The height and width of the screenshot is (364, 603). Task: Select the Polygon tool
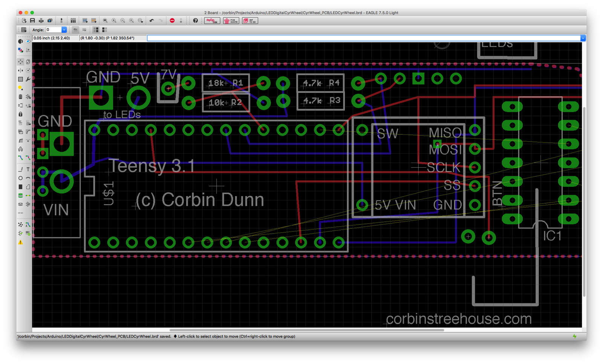tap(28, 187)
